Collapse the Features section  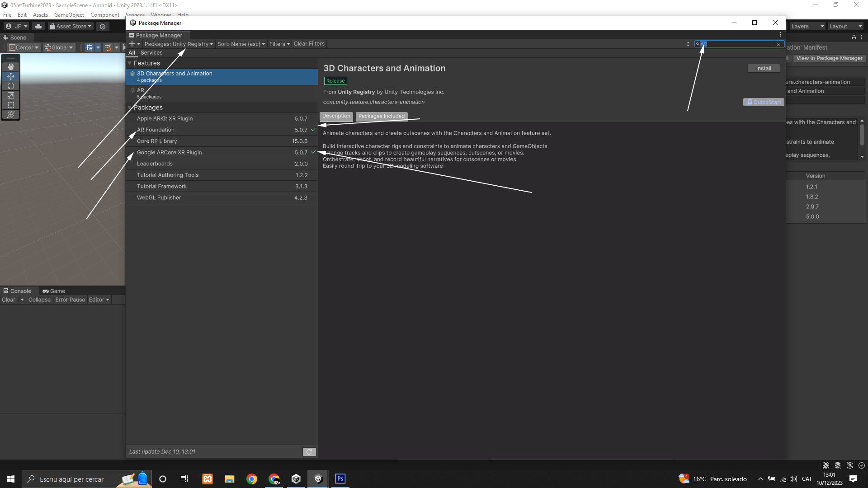tap(130, 63)
